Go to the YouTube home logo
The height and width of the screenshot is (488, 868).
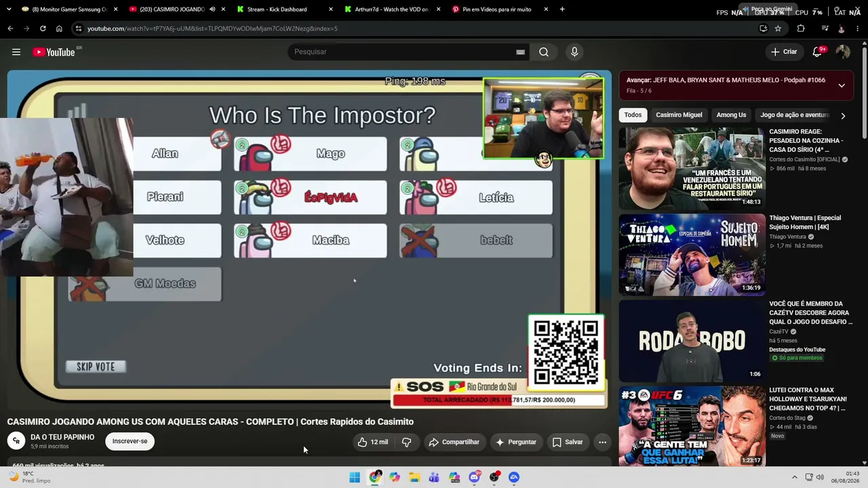click(x=54, y=52)
